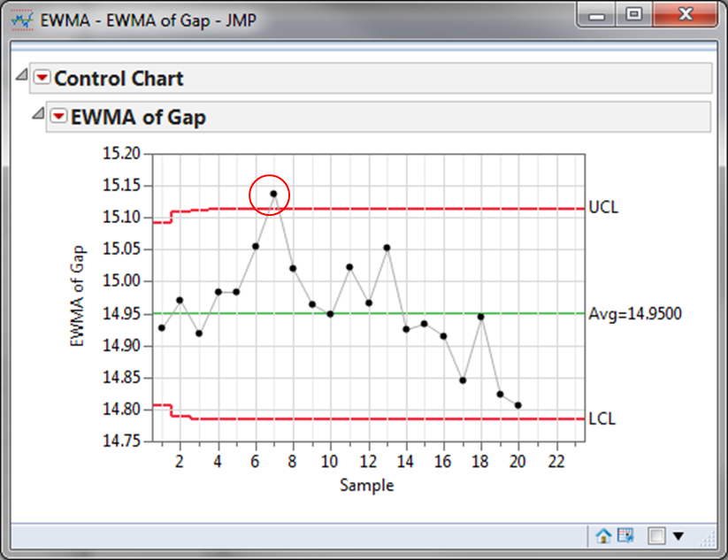Click the Sample axis title
This screenshot has height=560, width=728.
pyautogui.click(x=367, y=486)
